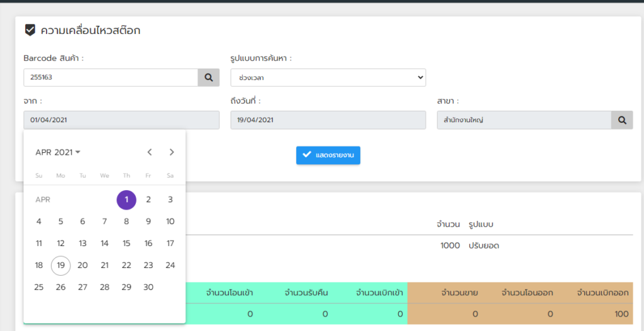Click the จำนวนโอนเข้า column header
Viewport: 644px width, 331px height.
[x=229, y=293]
